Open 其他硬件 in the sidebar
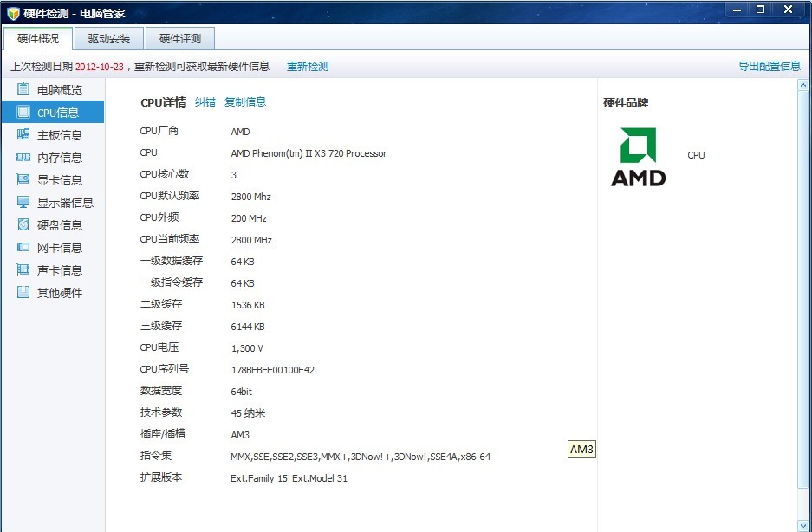The width and height of the screenshot is (812, 532). 53,292
